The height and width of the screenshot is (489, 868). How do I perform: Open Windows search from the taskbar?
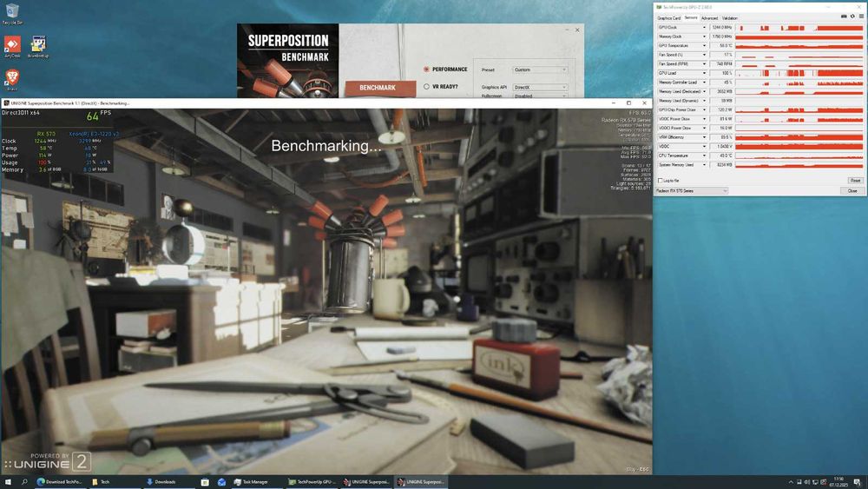pyautogui.click(x=24, y=481)
